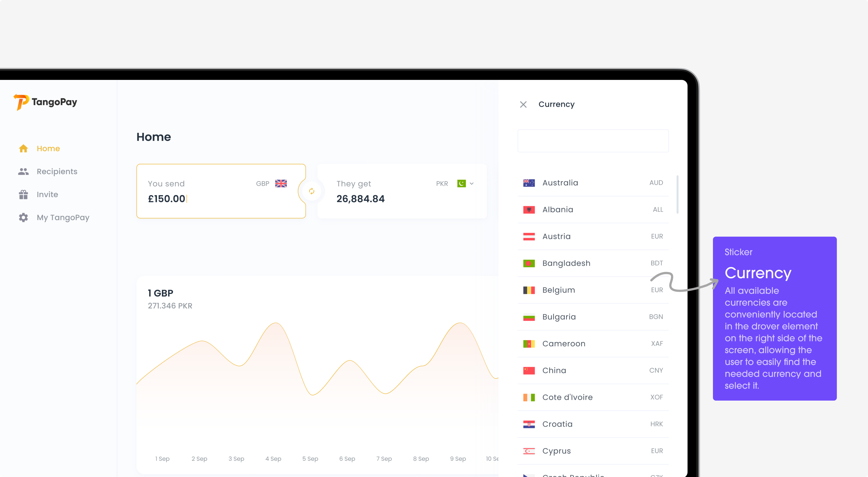Click the China flag icon
868x477 pixels.
[529, 371]
